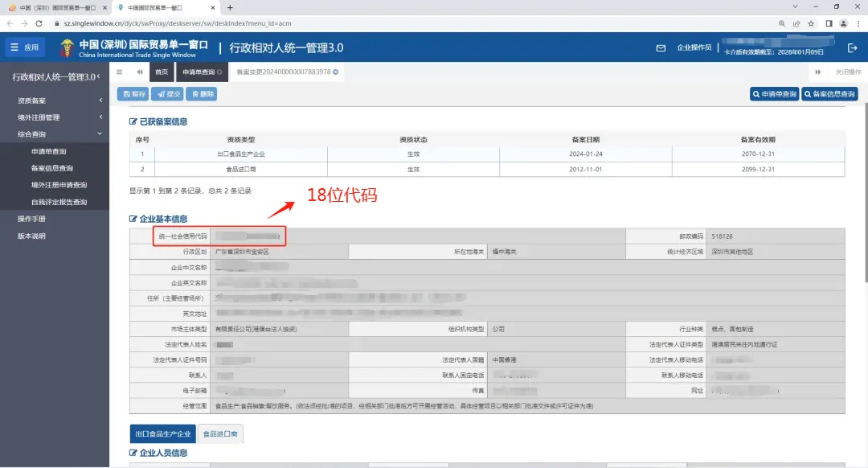Open the mail envelope icon in header

661,48
